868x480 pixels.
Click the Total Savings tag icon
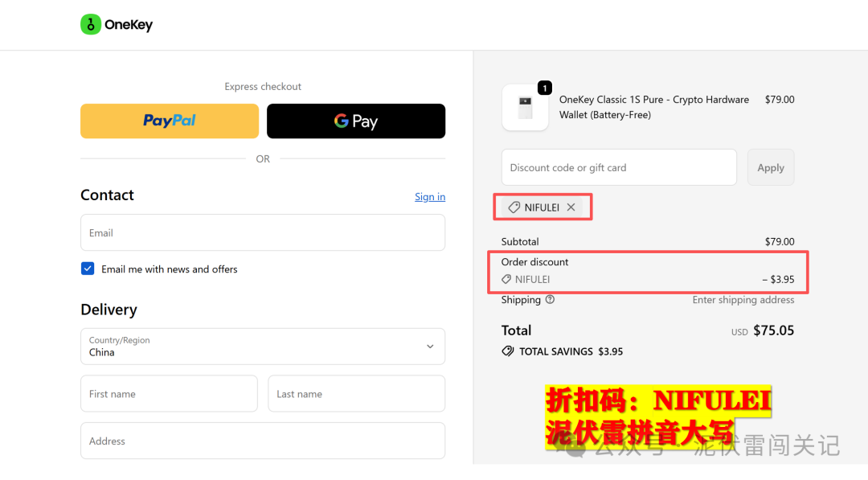(x=508, y=351)
